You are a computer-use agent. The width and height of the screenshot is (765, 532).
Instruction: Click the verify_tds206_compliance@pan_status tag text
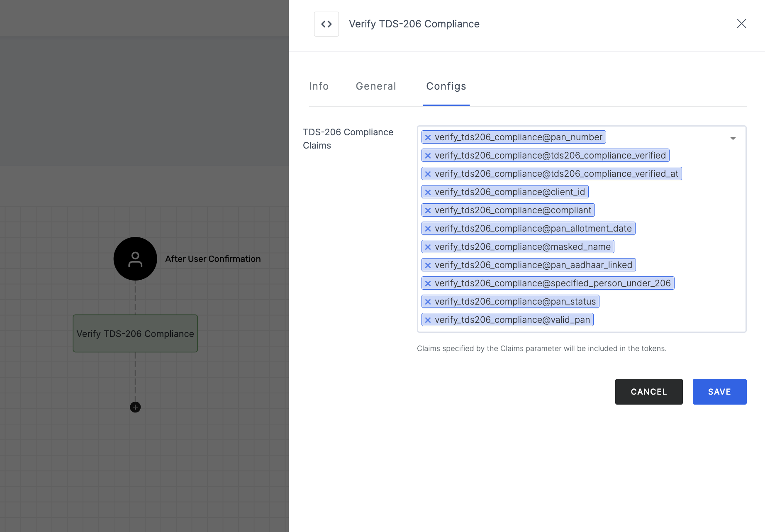click(x=515, y=302)
